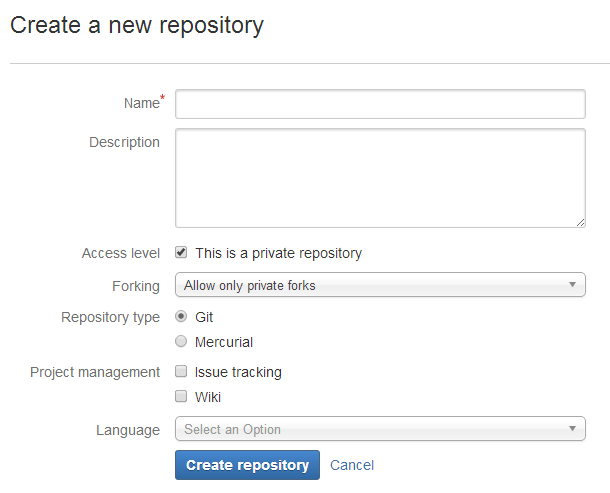
Task: Click the arrow on the Language dropdown
Action: (572, 429)
